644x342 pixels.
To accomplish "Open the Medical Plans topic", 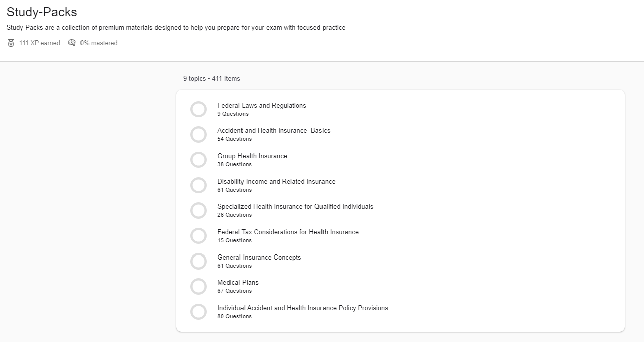I will coord(238,283).
